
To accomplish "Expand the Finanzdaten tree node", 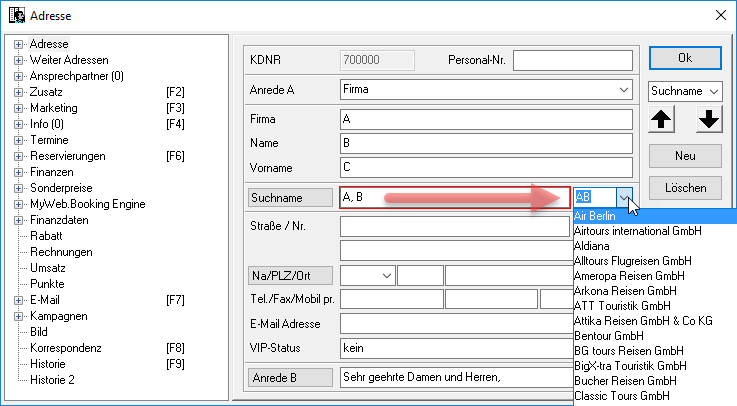I will coord(18,220).
